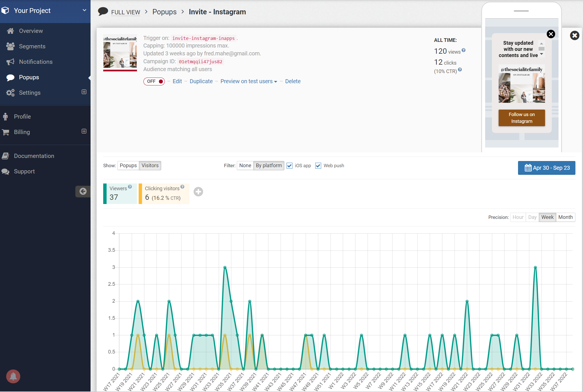Image resolution: width=583 pixels, height=392 pixels.
Task: Toggle the campaign OFF switch
Action: click(x=154, y=81)
